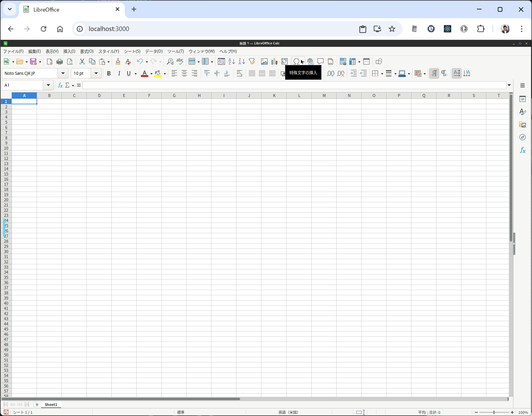
Task: Click the Clone Formatting paintbrush icon
Action: (x=118, y=62)
